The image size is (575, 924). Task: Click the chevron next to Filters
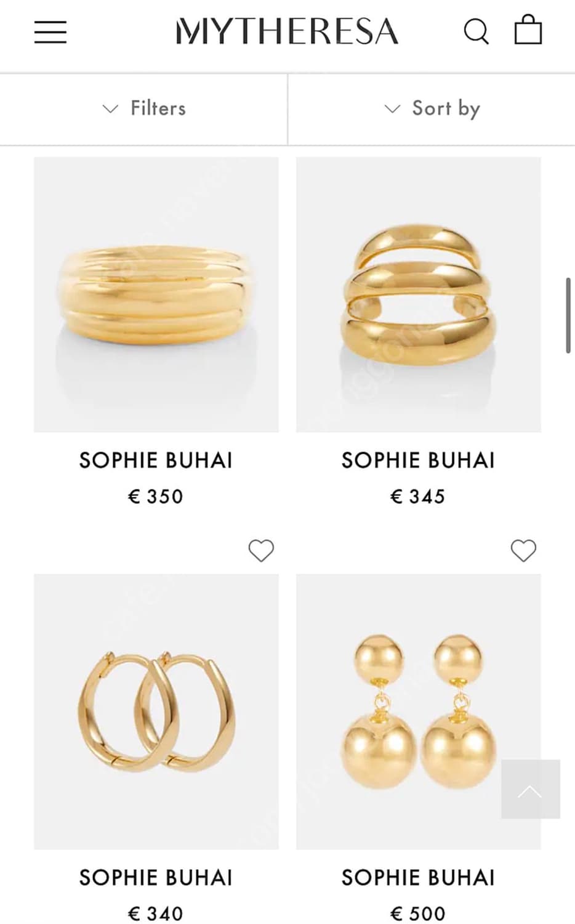(110, 109)
